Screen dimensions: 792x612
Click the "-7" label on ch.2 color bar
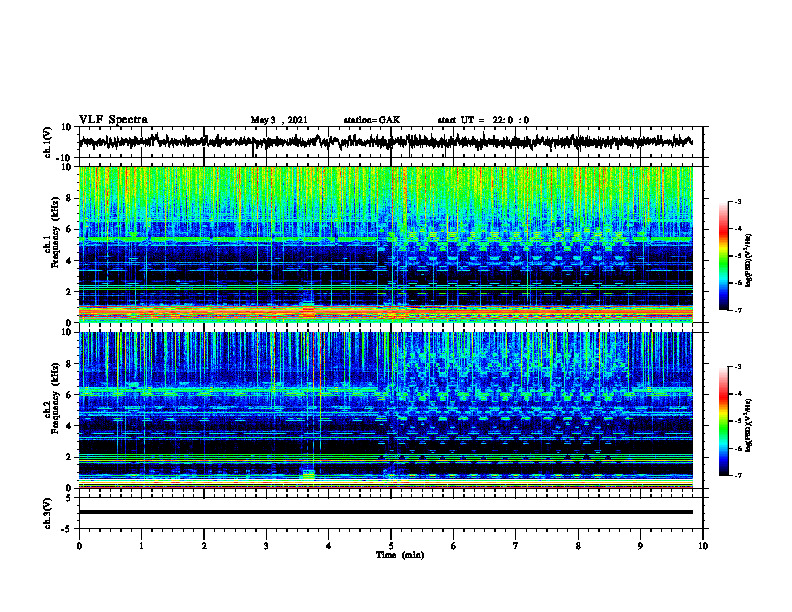click(x=738, y=475)
